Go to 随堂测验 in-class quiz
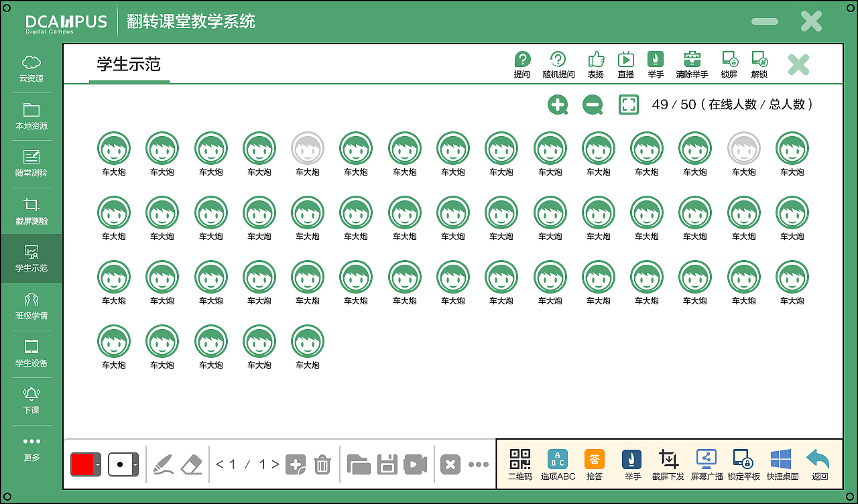The height and width of the screenshot is (504, 858). pos(32,164)
